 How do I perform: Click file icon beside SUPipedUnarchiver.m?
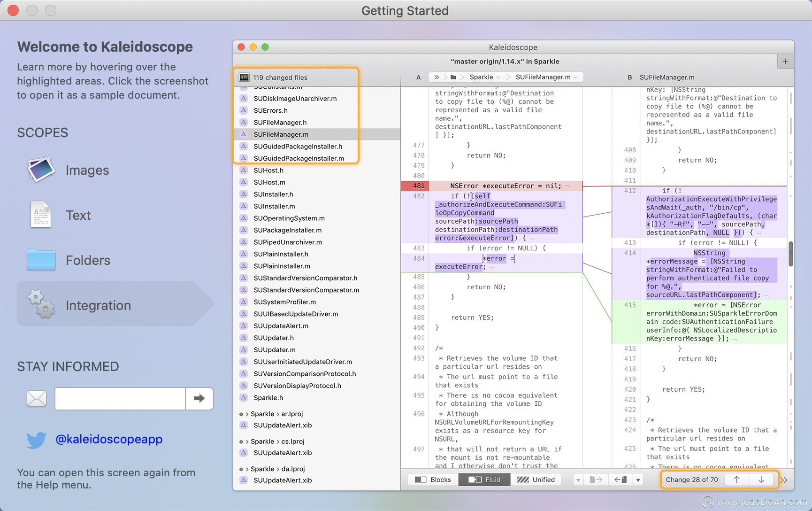(x=244, y=242)
